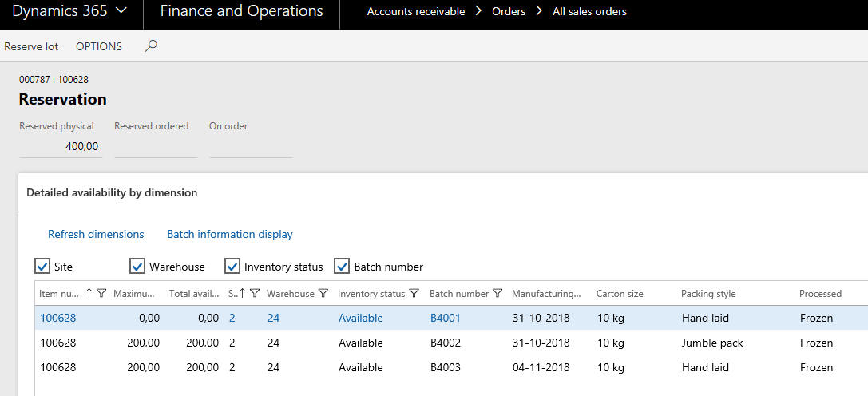This screenshot has height=396, width=868.
Task: Click the Reserve lot button
Action: (x=31, y=46)
